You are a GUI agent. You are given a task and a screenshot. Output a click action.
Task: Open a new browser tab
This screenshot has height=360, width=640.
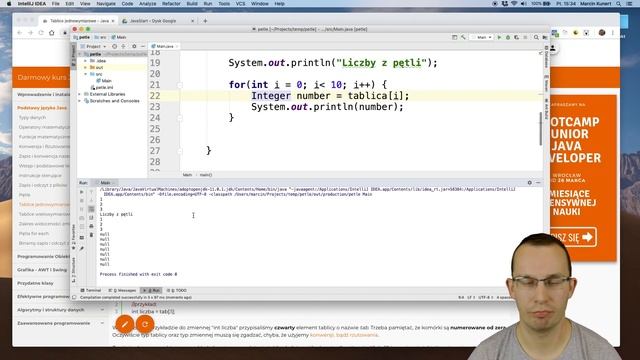205,21
